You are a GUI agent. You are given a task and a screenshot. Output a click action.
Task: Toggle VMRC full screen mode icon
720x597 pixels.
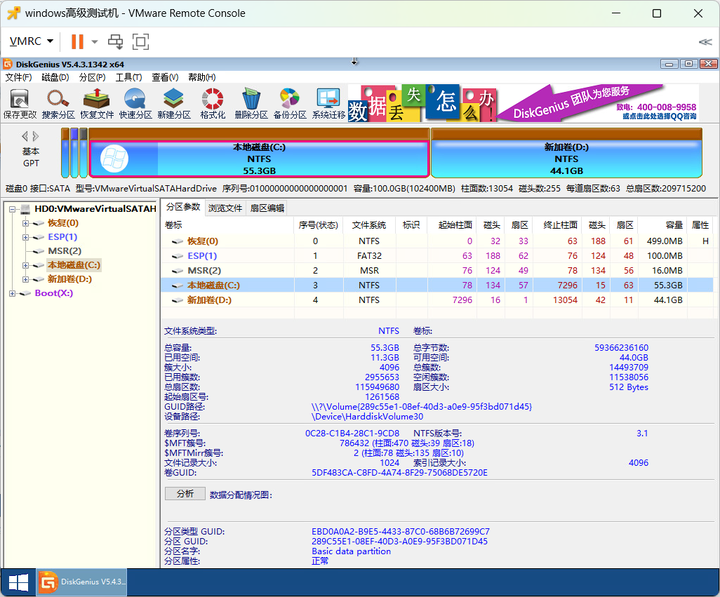point(141,41)
